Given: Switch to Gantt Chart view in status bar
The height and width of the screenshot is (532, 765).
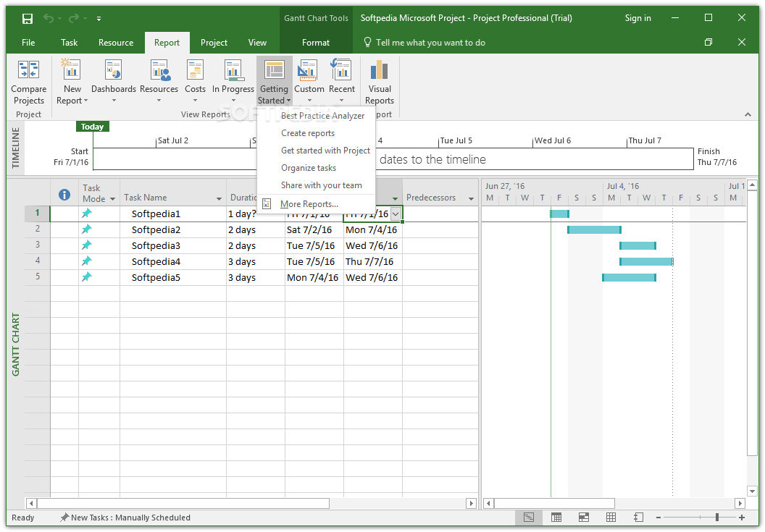Looking at the screenshot, I should click(528, 518).
